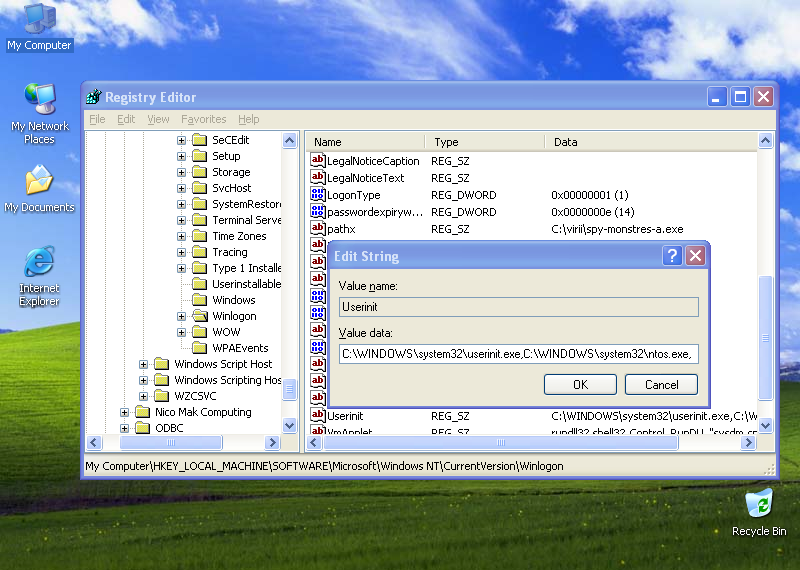Expand the Setup tree node
The image size is (800, 570).
point(181,156)
